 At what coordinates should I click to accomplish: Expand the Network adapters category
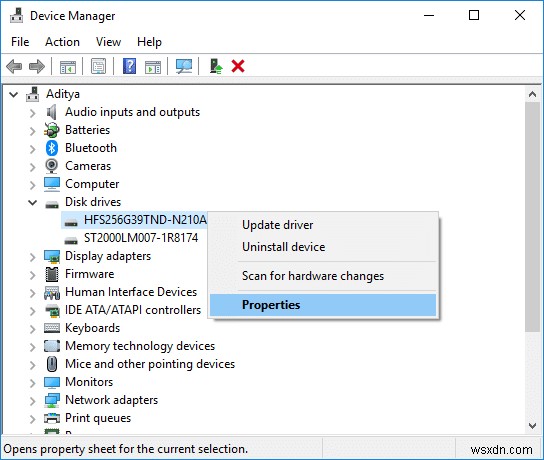point(32,401)
